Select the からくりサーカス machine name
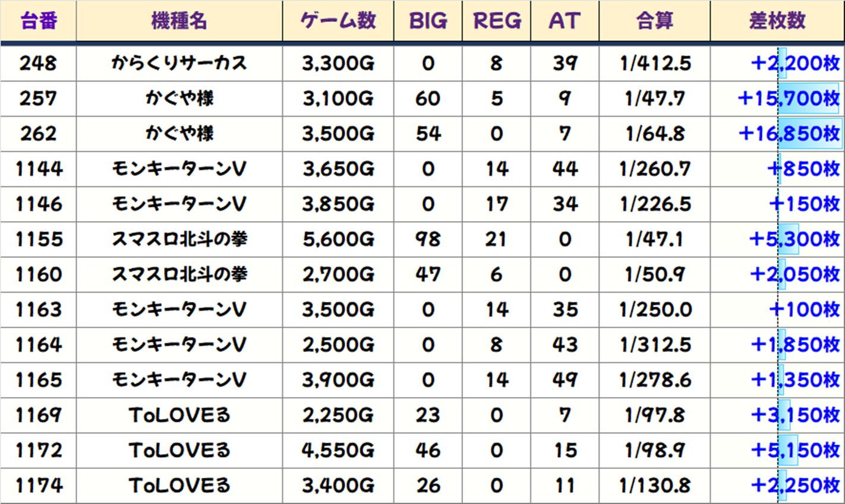 [179, 63]
